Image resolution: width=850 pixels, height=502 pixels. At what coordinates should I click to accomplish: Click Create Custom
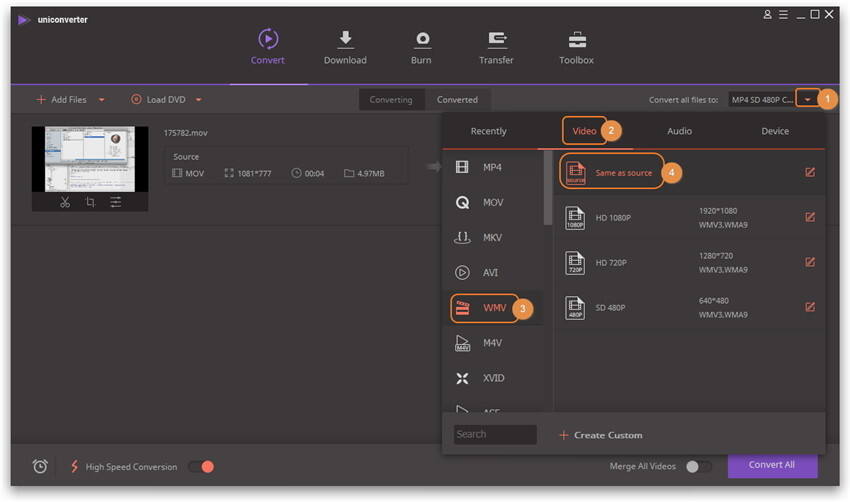[601, 435]
